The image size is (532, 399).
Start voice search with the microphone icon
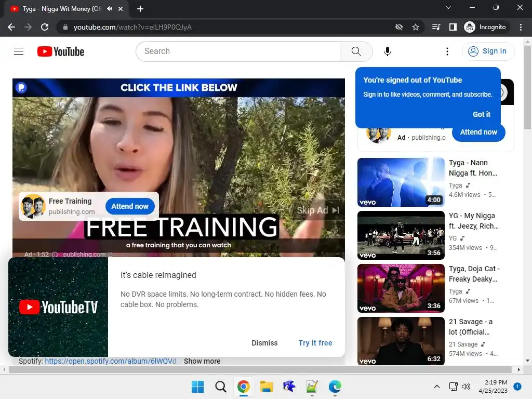point(387,51)
